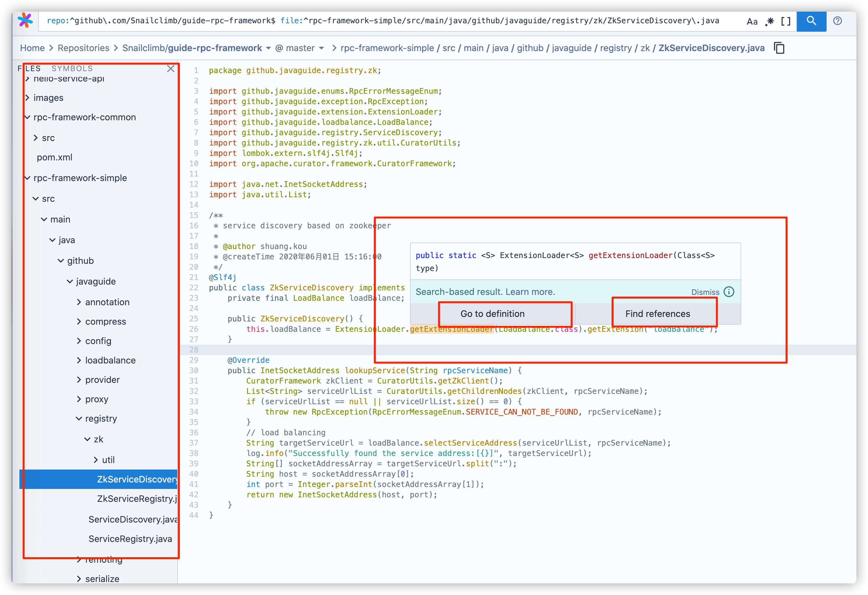Open ZkServiceRegistry.java in file tree

pos(136,499)
